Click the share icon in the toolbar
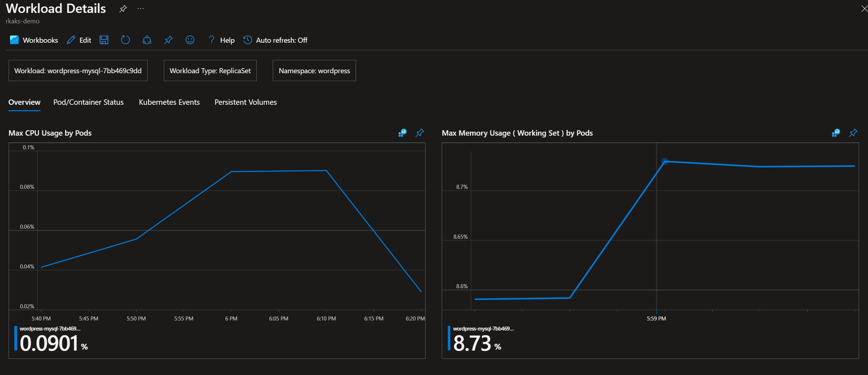Screen dimensions: 868x375 [x=147, y=40]
